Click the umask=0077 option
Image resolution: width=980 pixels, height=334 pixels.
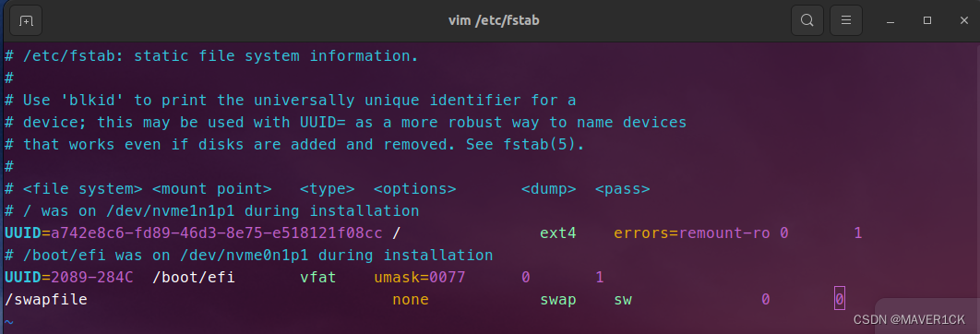pos(420,277)
